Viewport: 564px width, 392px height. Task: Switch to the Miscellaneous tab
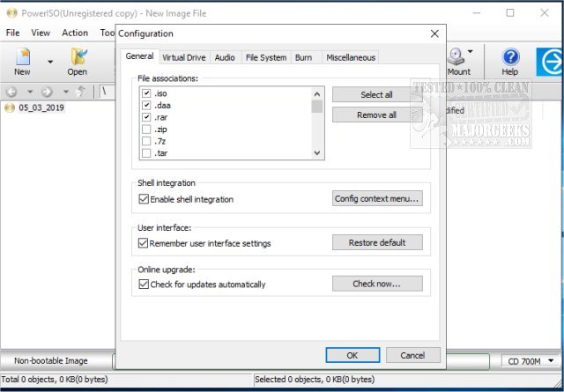tap(351, 57)
